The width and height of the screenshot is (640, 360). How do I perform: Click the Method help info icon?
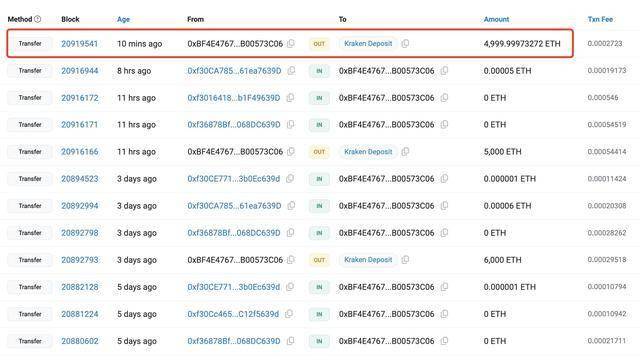38,19
